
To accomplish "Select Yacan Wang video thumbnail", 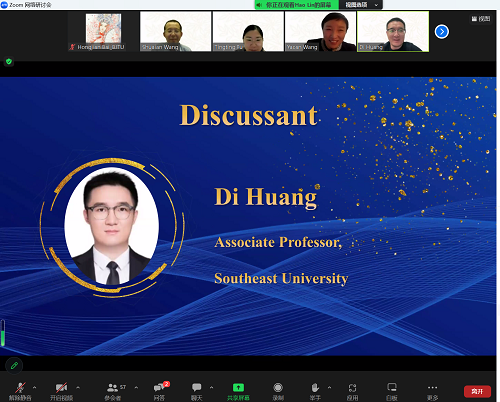I will (321, 31).
